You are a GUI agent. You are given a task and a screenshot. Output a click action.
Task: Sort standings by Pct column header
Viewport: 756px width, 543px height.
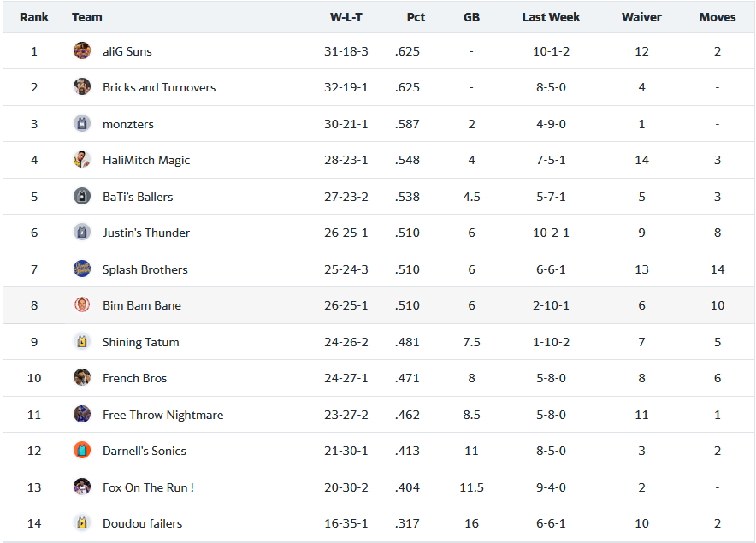pos(416,17)
